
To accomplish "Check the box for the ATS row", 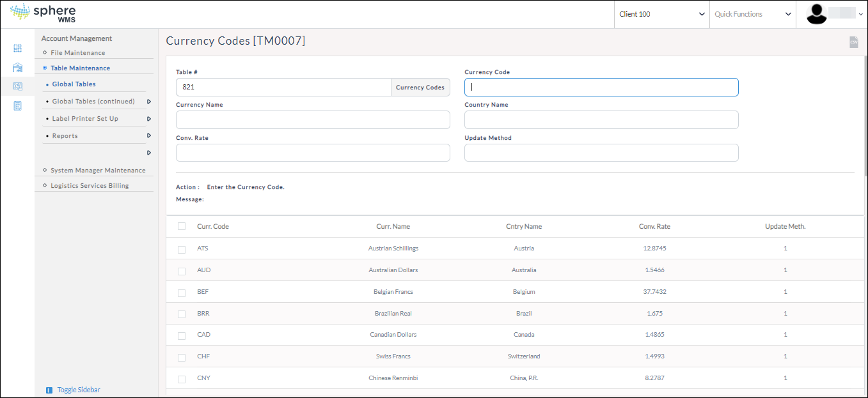I will tap(182, 249).
